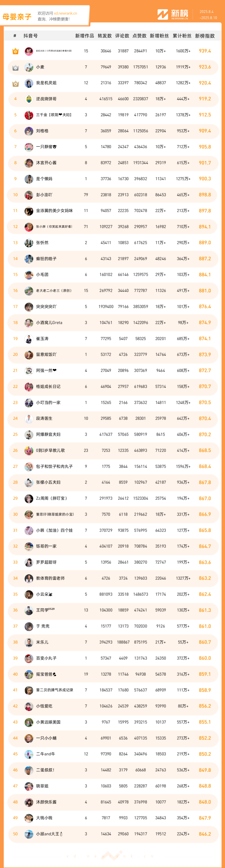The image size is (225, 868).
Task: Select account name 刘格格
Action: (42, 131)
